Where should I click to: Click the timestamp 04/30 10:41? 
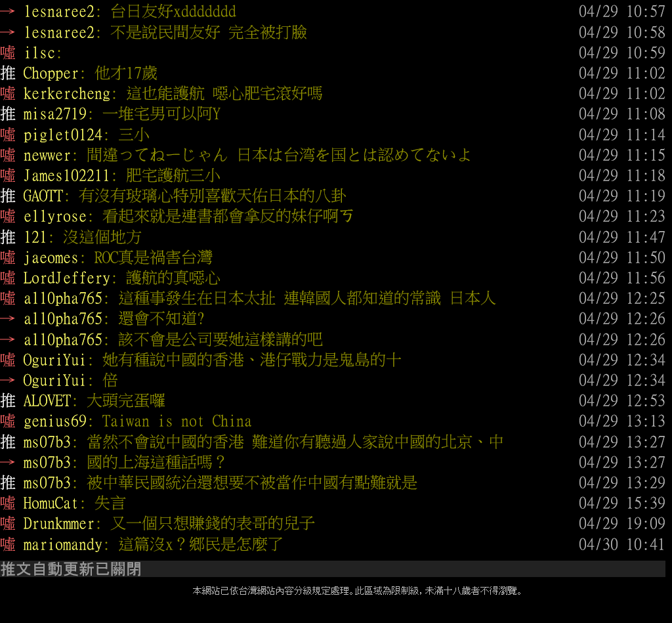pos(622,544)
